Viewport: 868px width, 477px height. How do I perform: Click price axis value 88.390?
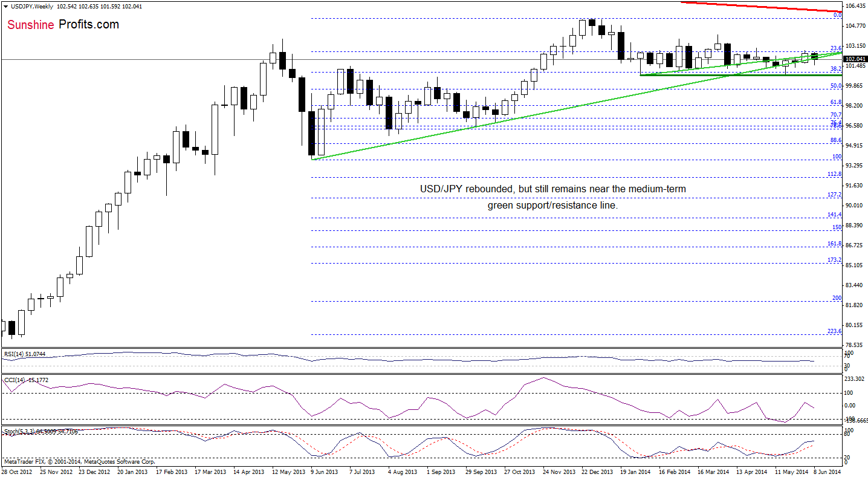(855, 226)
